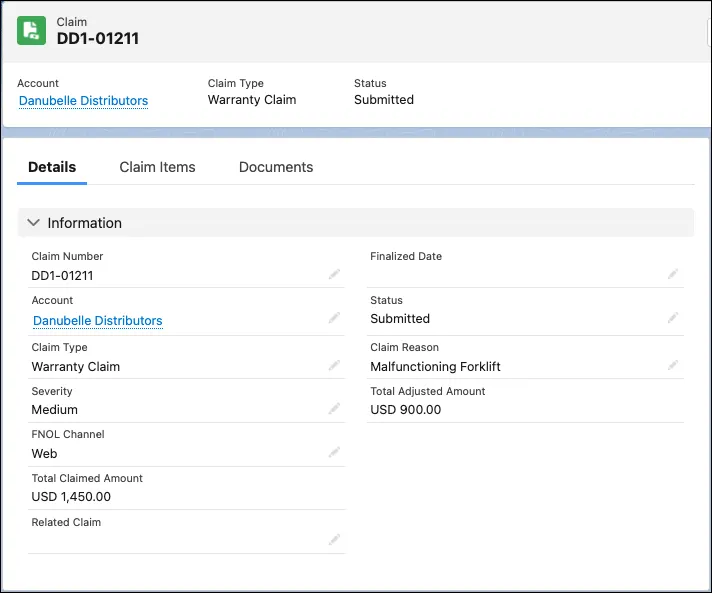Click the DD1-01211 Claim Number value

coord(62,276)
